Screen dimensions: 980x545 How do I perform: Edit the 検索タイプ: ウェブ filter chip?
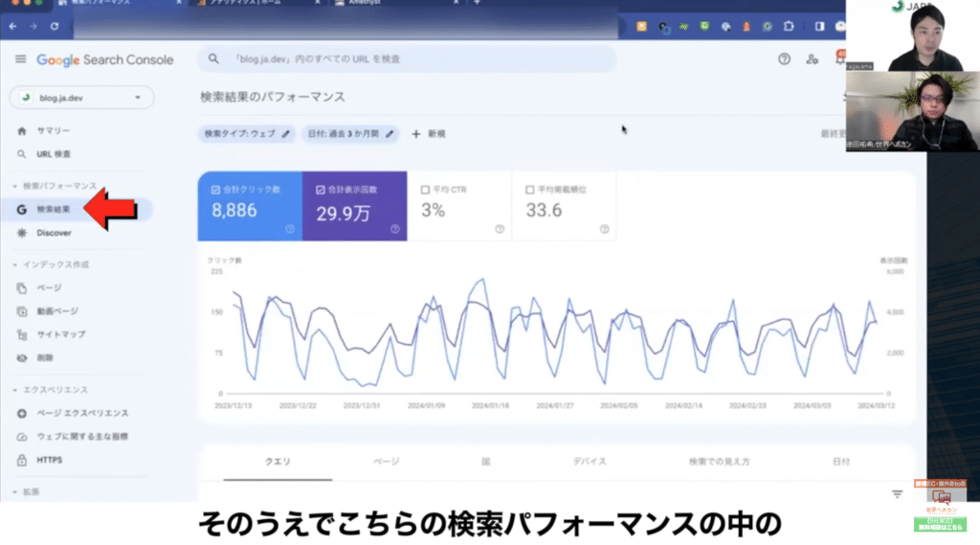point(247,134)
